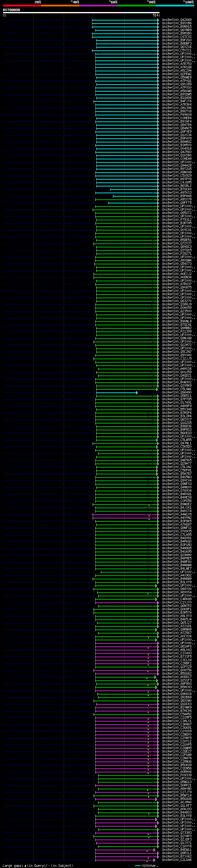Screen dimensions: 197x868
Task: Select the UniRef100_Q01059 label
Action: point(176,372)
